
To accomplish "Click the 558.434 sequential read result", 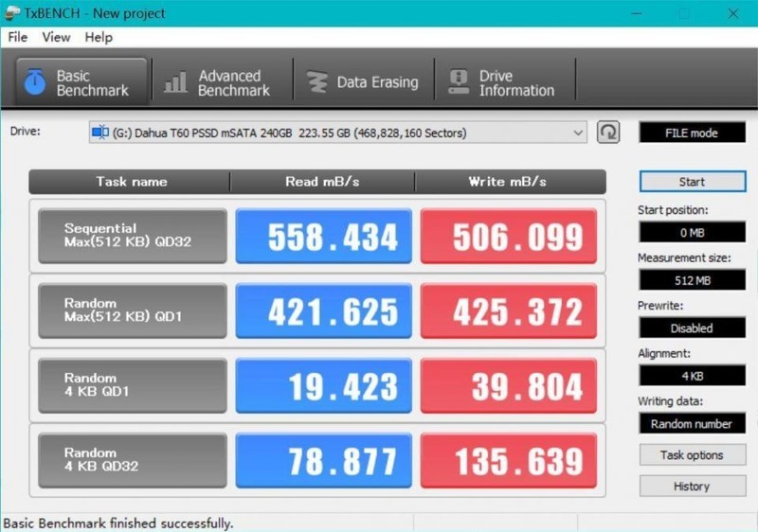I will pos(323,236).
